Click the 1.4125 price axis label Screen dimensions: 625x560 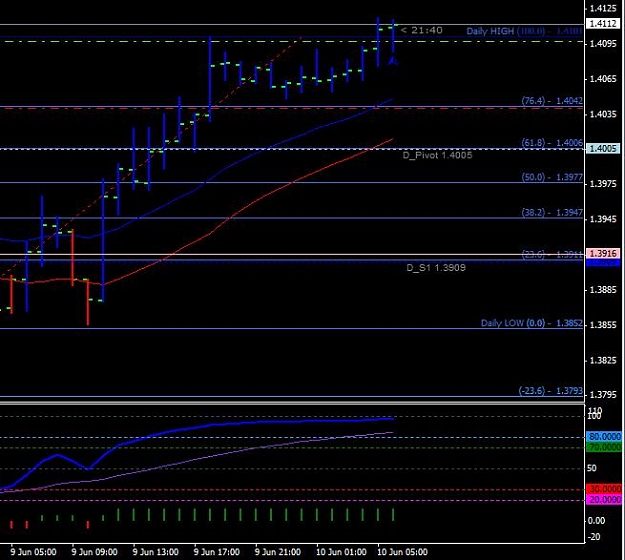click(x=603, y=8)
